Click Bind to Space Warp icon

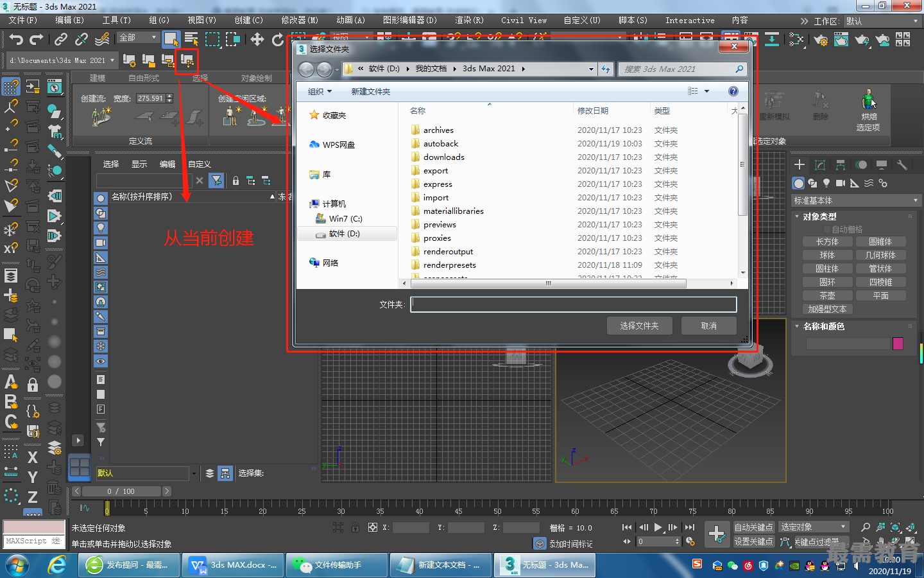point(102,40)
